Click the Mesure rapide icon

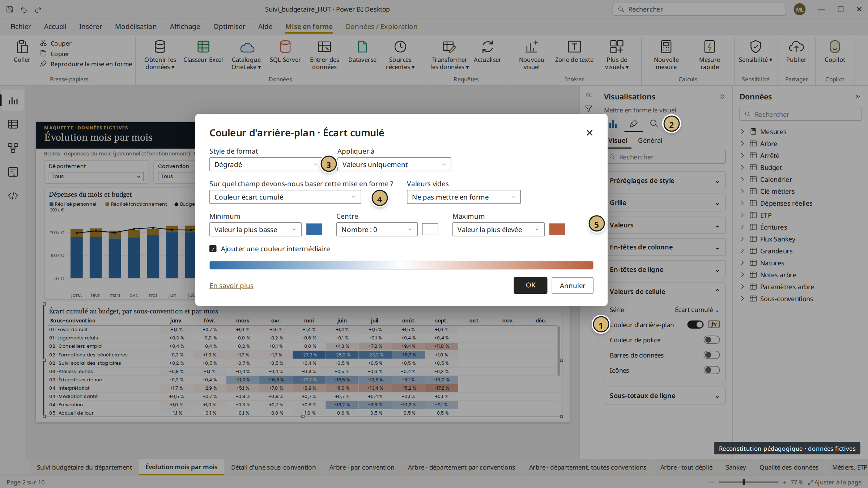[709, 47]
